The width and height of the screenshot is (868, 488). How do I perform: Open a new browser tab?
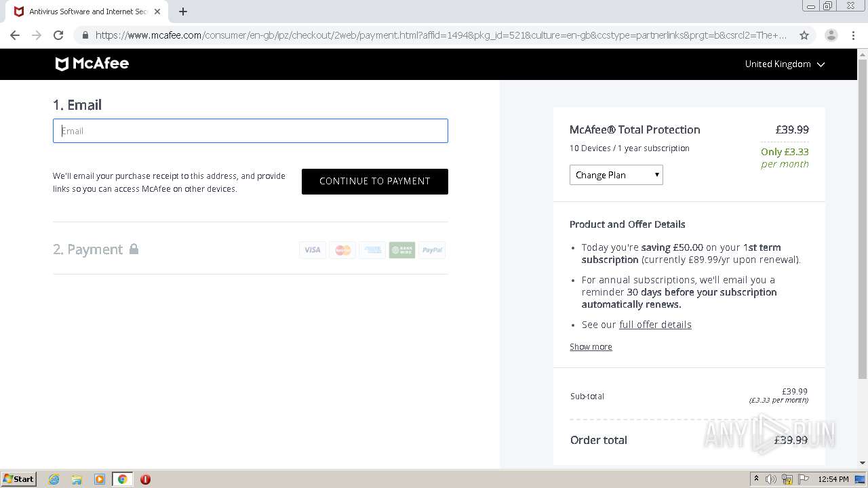(x=183, y=12)
